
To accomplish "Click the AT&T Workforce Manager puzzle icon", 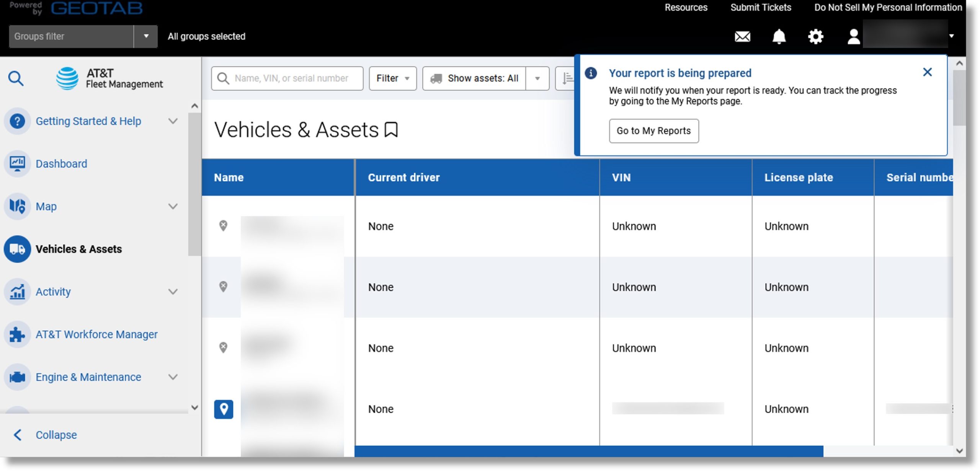I will pyautogui.click(x=17, y=334).
